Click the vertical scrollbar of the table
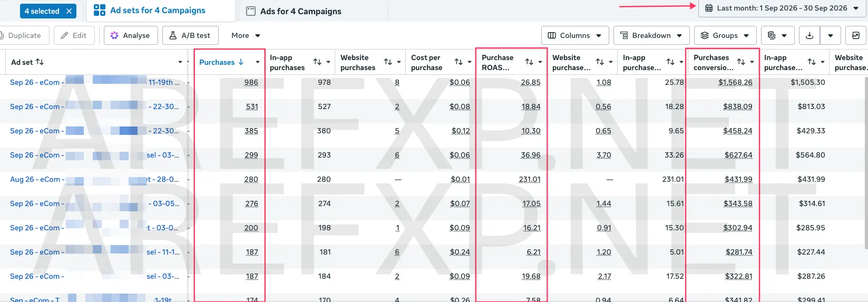868x302 pixels. 865,162
